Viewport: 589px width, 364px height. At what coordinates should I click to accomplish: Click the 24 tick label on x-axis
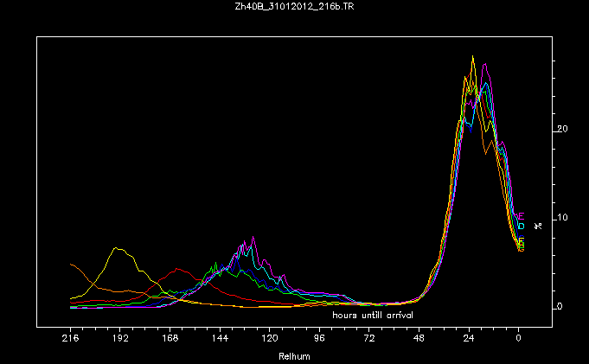tap(469, 340)
